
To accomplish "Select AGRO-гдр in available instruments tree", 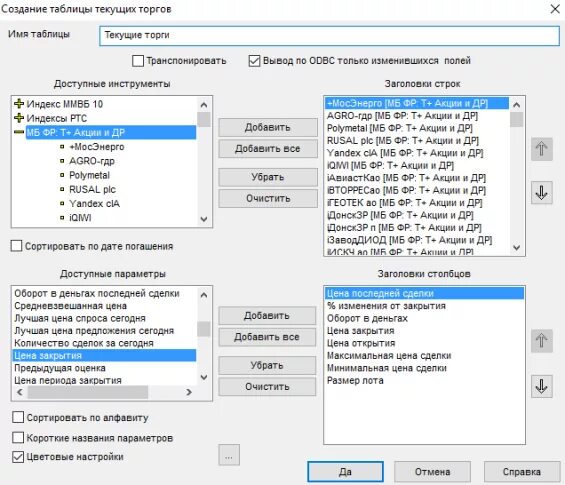I will click(x=92, y=161).
